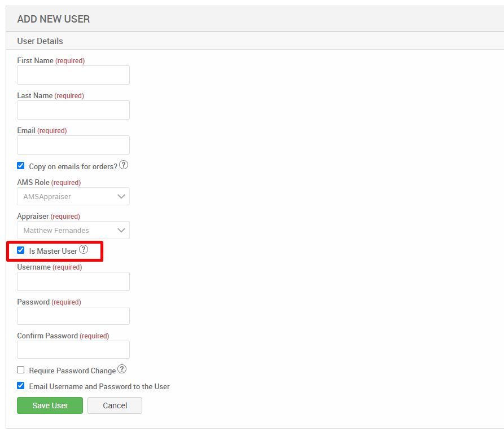Click the Save User button
Image resolution: width=504 pixels, height=432 pixels.
click(50, 405)
